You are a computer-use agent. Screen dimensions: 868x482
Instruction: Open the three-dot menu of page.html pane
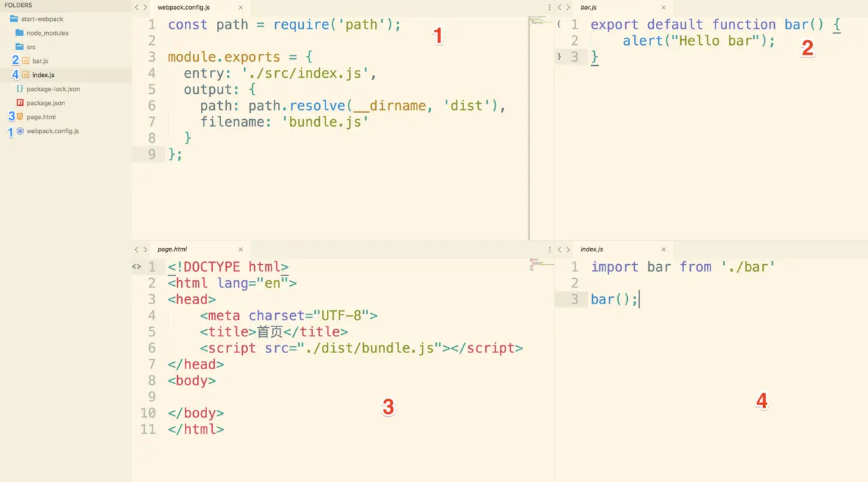pos(549,249)
